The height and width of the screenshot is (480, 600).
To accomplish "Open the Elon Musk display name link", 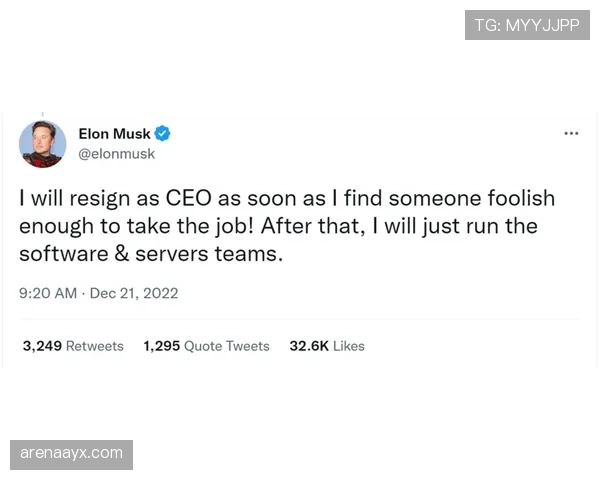I will tap(114, 134).
